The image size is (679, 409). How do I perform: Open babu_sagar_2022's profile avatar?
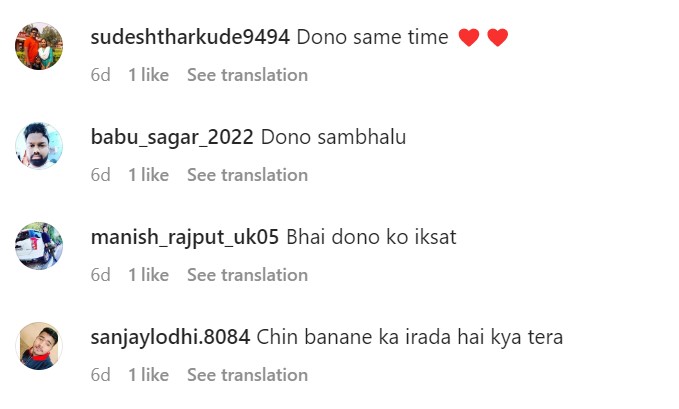pos(40,146)
